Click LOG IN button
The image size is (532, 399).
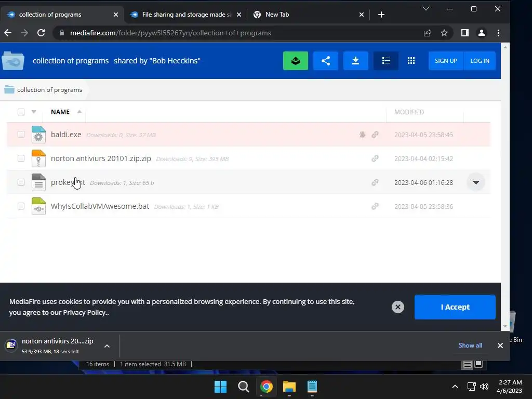[x=480, y=61]
